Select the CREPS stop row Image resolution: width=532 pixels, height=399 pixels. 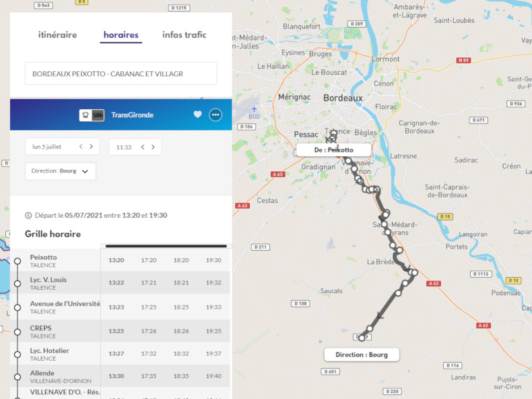coord(41,328)
